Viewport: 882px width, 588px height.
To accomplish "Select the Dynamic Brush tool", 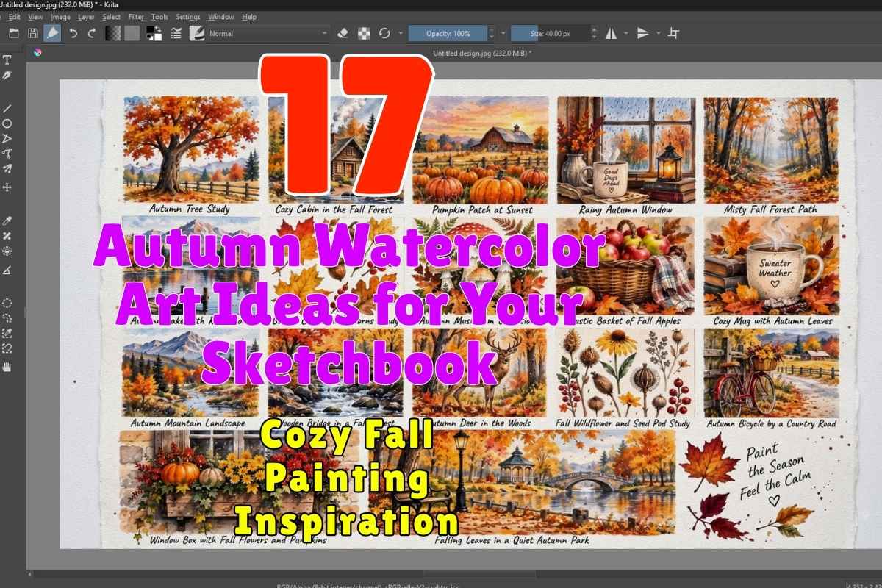I will tap(7, 170).
